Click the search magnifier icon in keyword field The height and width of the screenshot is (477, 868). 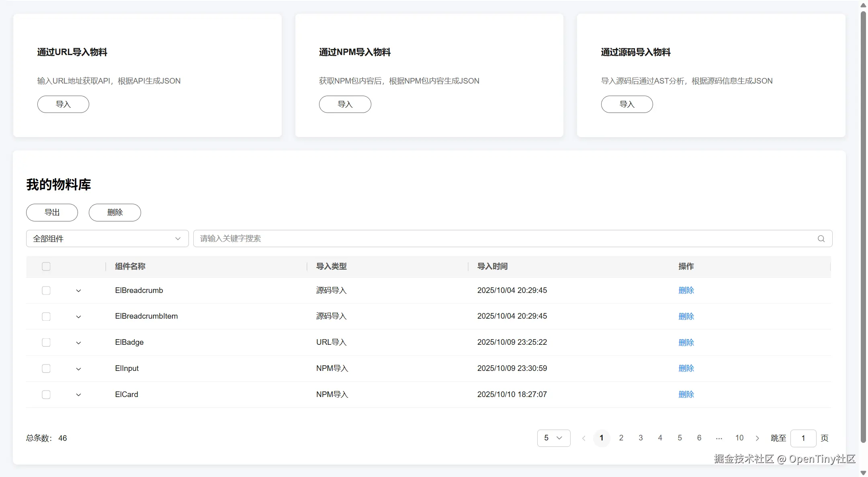point(821,239)
